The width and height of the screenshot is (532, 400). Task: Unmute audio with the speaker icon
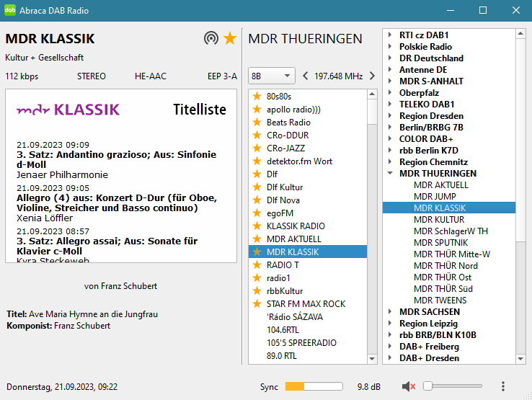pos(409,386)
